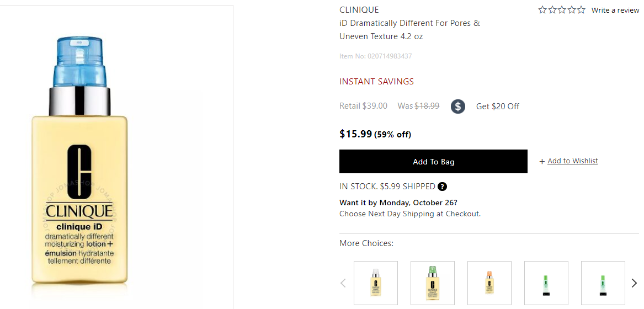Click the dollar sign savings icon
This screenshot has height=309, width=644.
457,106
